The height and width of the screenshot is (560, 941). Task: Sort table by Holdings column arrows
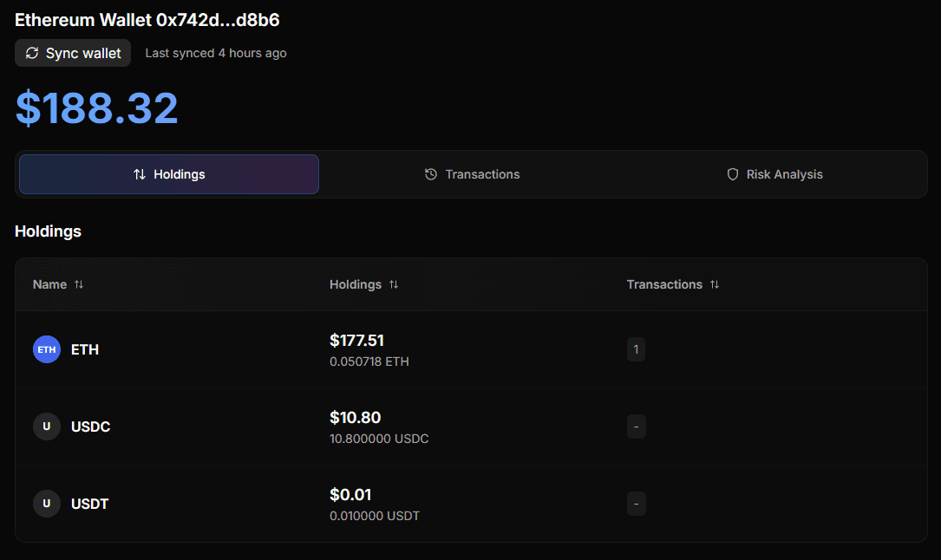click(394, 284)
